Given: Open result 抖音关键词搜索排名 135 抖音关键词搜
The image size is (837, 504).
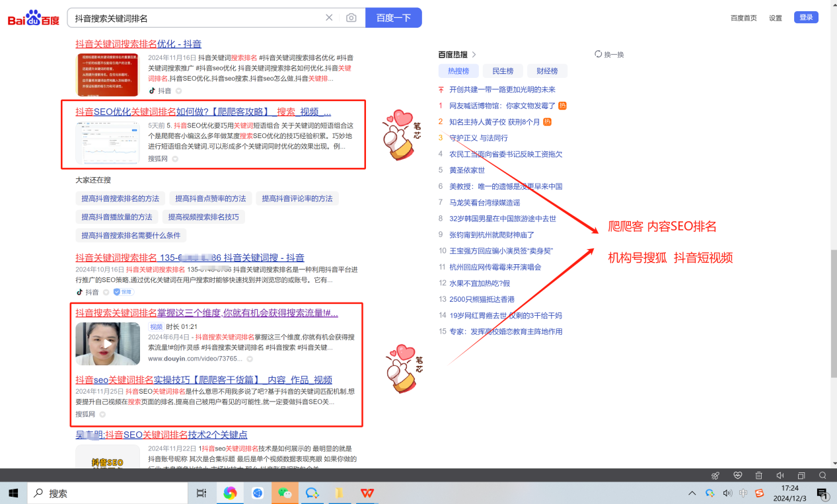Looking at the screenshot, I should click(190, 258).
